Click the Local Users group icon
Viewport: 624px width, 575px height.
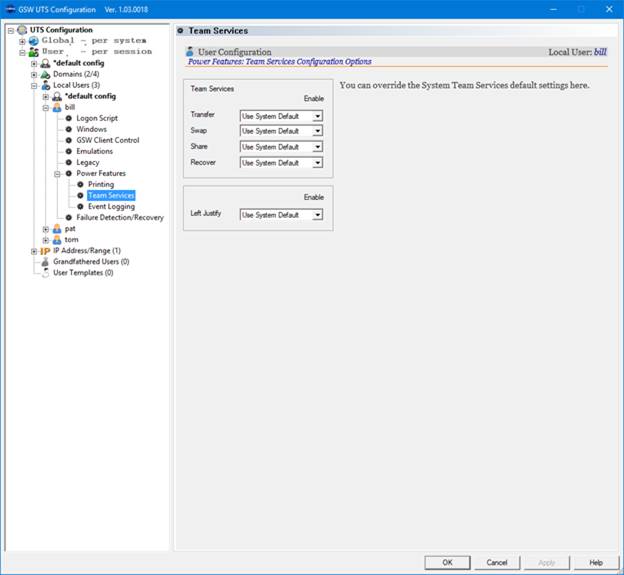[45, 85]
